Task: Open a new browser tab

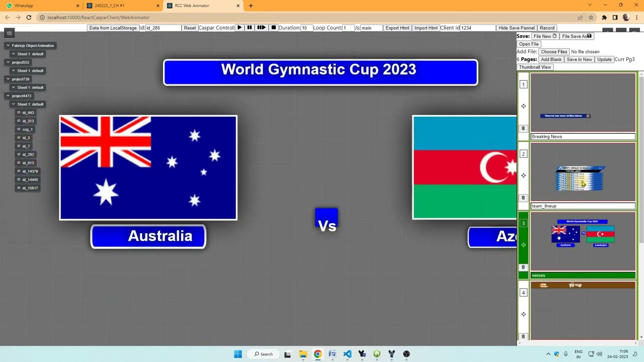Action: (251, 6)
